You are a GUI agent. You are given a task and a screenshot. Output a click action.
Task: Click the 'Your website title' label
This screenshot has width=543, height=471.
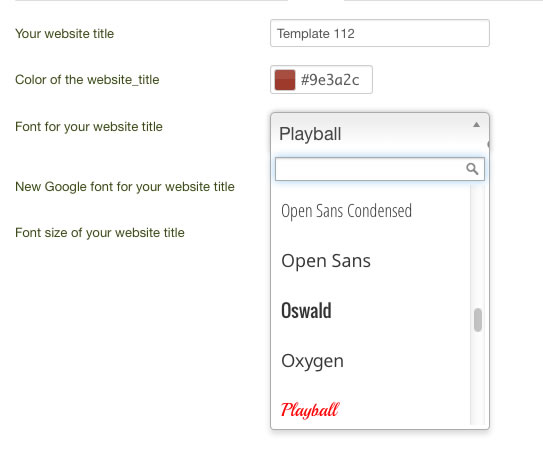point(64,34)
